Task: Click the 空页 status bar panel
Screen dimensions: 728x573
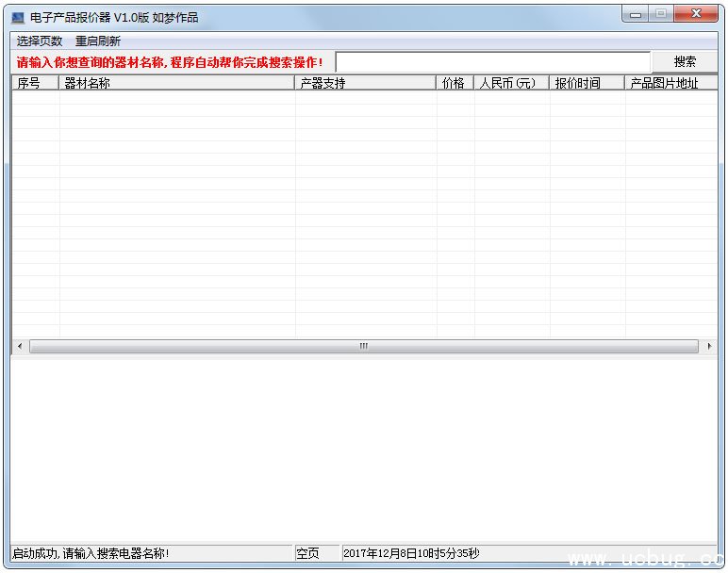Action: click(x=316, y=553)
